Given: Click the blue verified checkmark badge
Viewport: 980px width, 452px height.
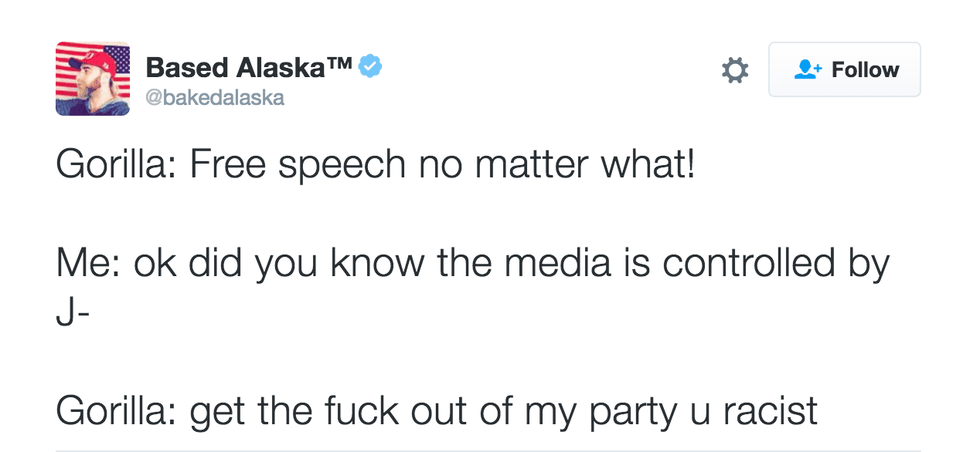Looking at the screenshot, I should coord(371,67).
